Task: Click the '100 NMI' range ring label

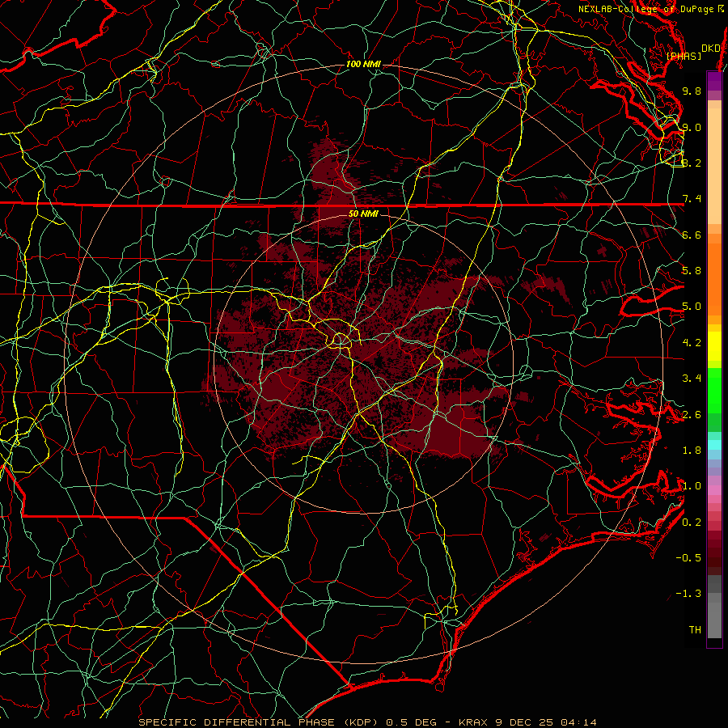Action: 363,64
